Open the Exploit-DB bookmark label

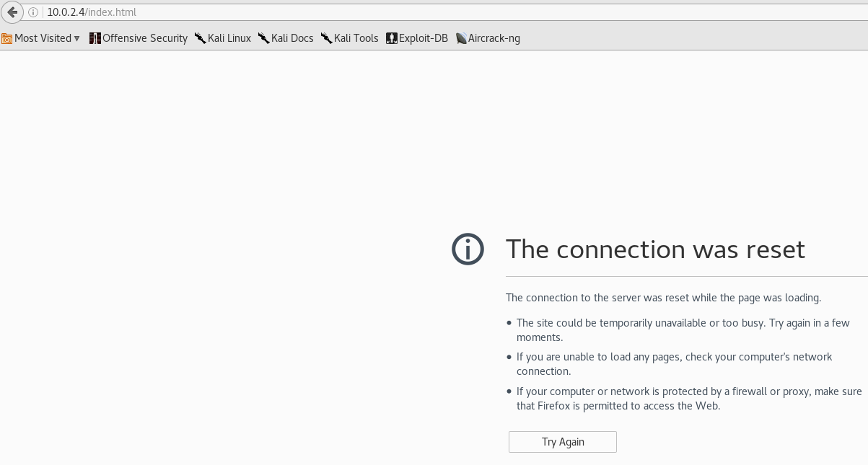point(425,38)
